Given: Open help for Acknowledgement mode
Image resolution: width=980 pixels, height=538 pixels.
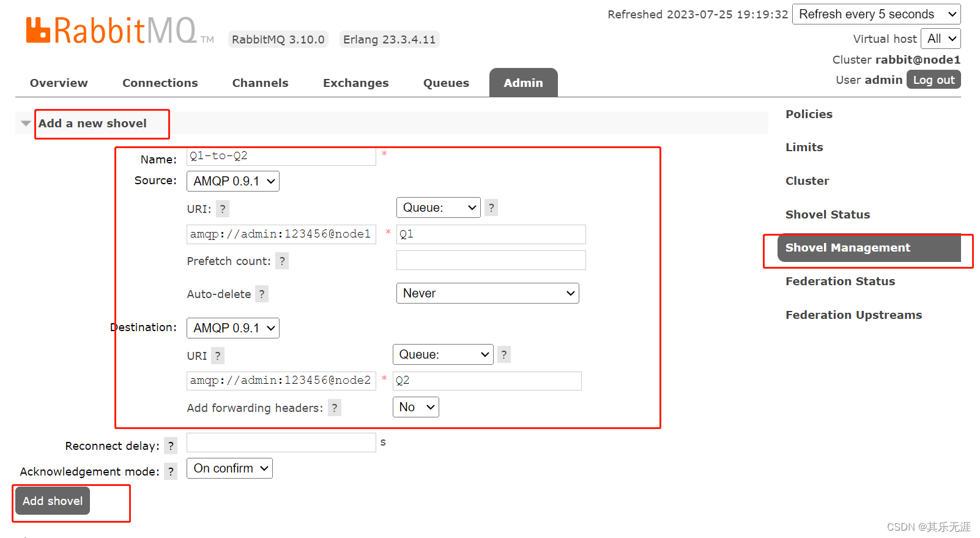Looking at the screenshot, I should (x=171, y=472).
